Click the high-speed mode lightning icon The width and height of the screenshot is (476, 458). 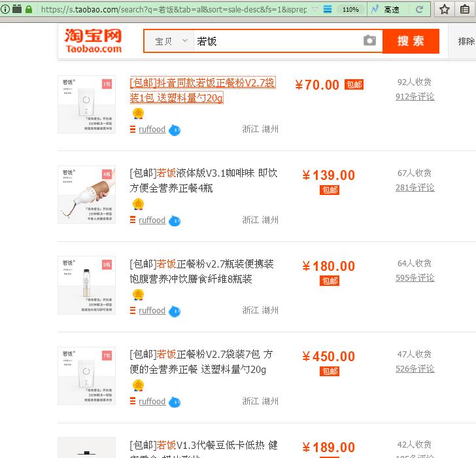(375, 9)
